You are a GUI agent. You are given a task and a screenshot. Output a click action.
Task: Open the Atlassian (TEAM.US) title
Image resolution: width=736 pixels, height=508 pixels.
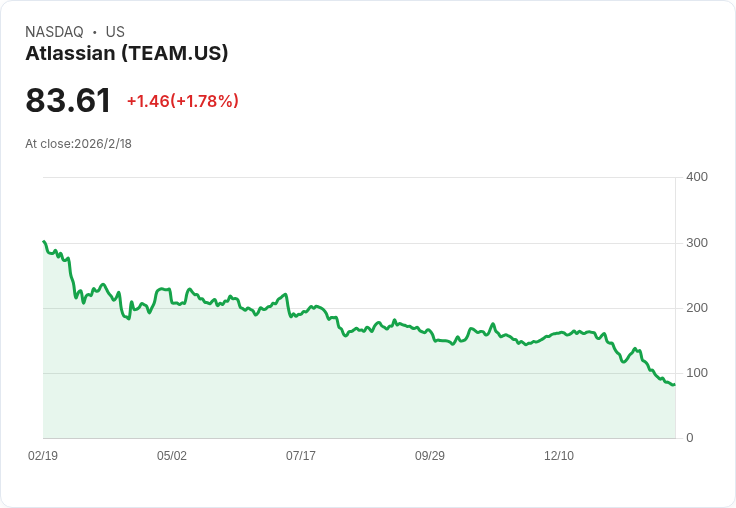click(127, 54)
